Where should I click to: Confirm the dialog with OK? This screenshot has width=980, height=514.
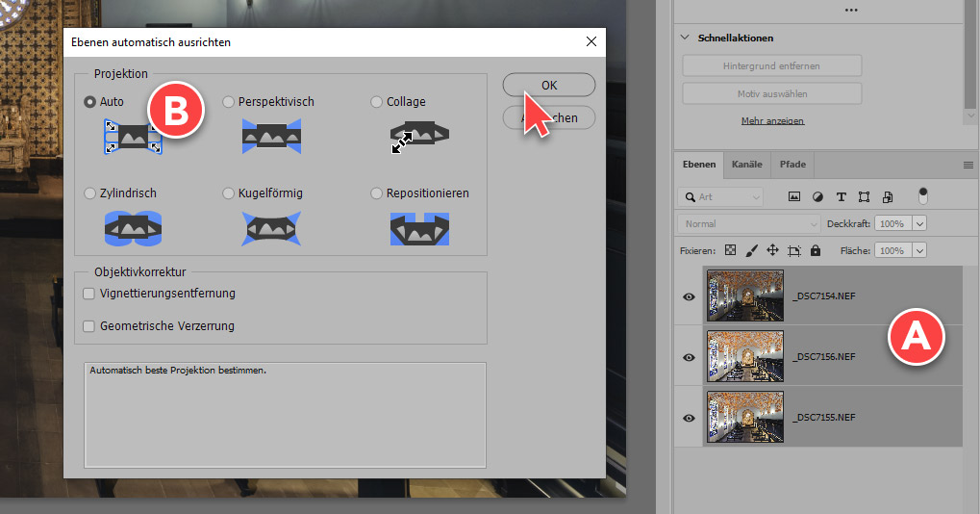point(548,85)
